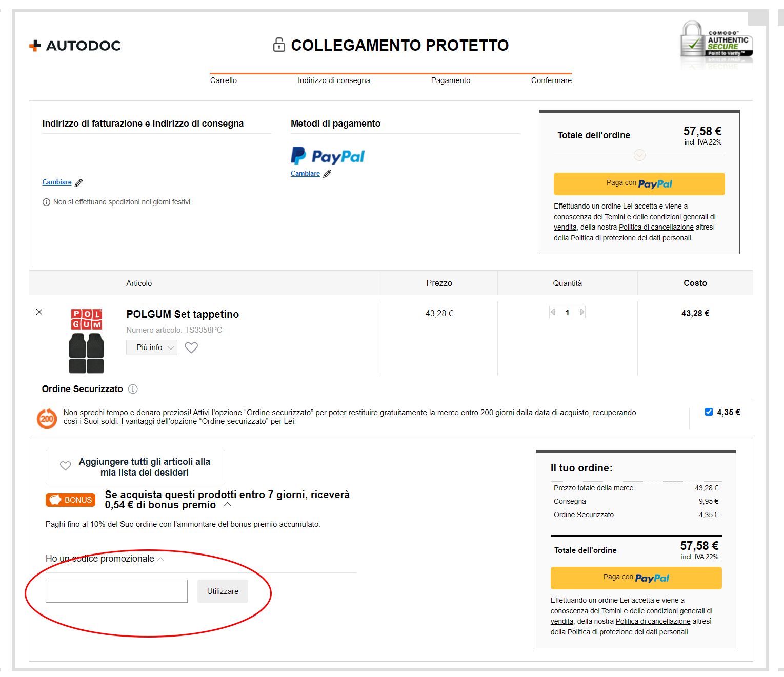
Task: Switch to the Pagamento tab
Action: [x=450, y=80]
